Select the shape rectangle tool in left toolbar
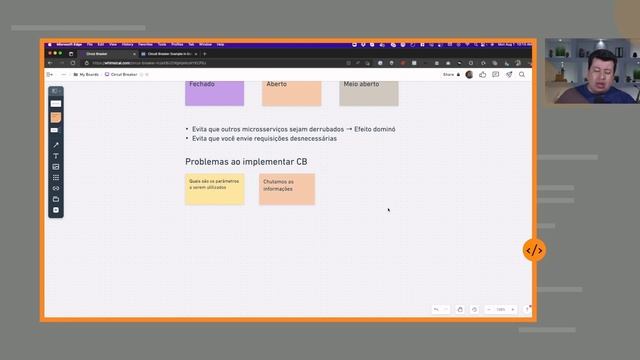Screen dimensions: 640x360 pyautogui.click(x=56, y=104)
